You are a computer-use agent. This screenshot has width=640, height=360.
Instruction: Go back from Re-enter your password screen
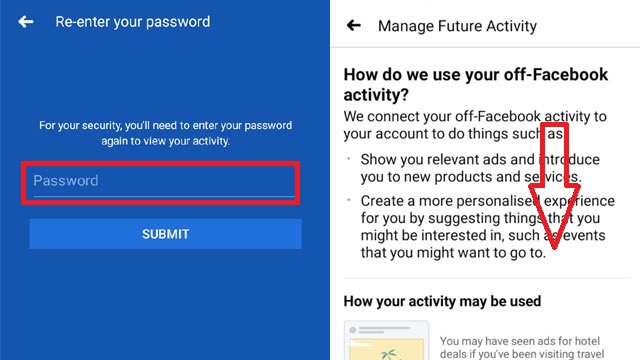pos(26,22)
